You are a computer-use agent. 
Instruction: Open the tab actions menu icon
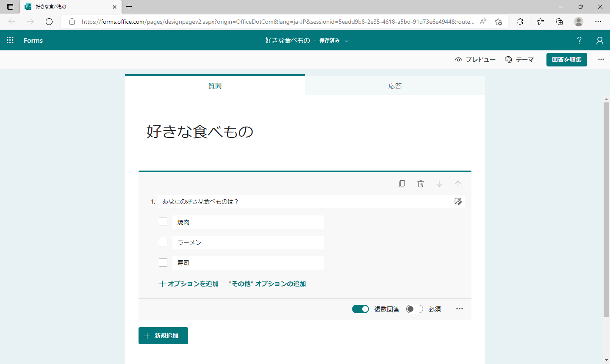(10, 7)
